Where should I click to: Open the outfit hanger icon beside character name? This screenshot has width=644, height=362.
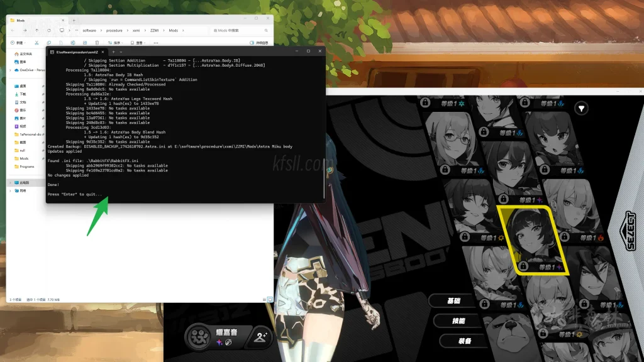[261, 337]
